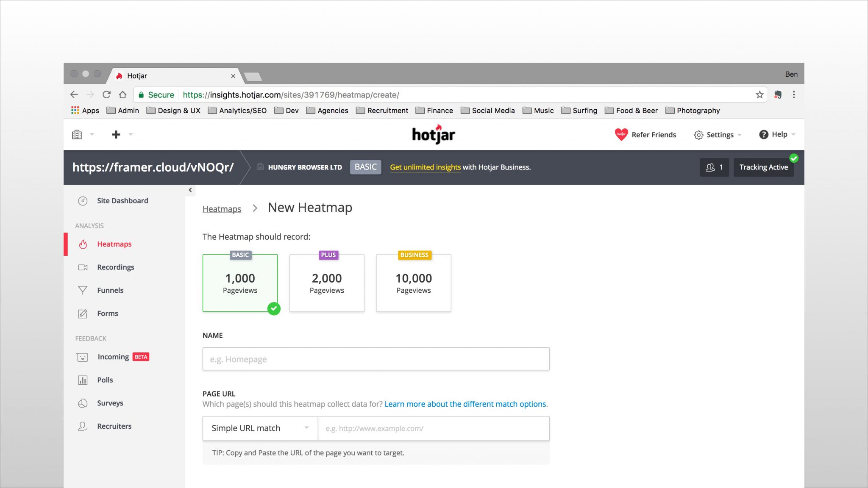
Task: Click the Heatmaps breadcrumb link
Action: click(x=222, y=209)
